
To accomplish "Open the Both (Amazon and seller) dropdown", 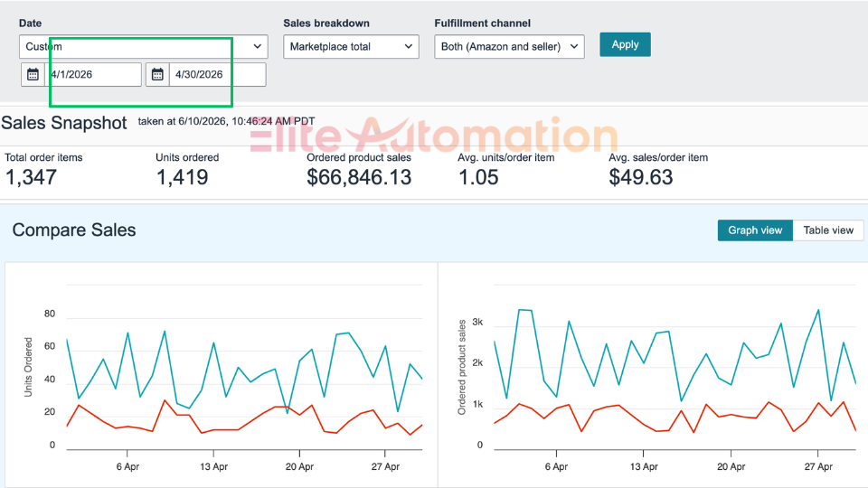I will 509,46.
